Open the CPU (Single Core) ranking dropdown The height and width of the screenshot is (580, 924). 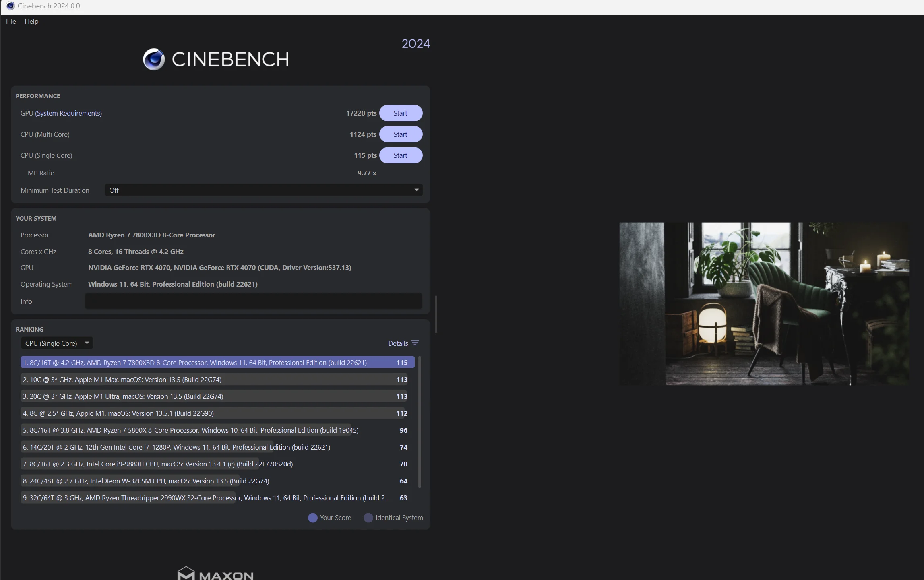click(57, 343)
